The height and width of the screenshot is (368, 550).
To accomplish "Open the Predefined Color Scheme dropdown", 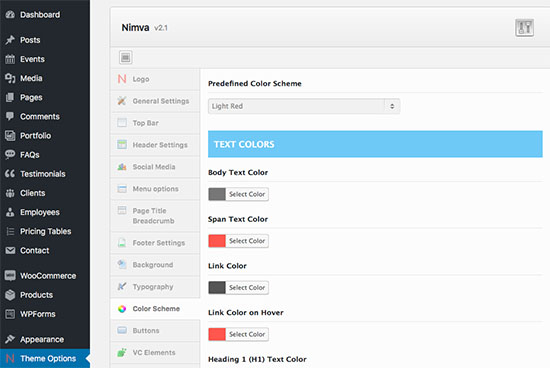I will (304, 106).
